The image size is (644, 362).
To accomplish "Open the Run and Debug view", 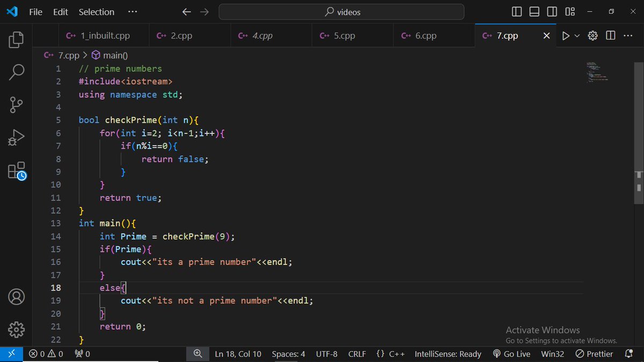I will pos(16,138).
